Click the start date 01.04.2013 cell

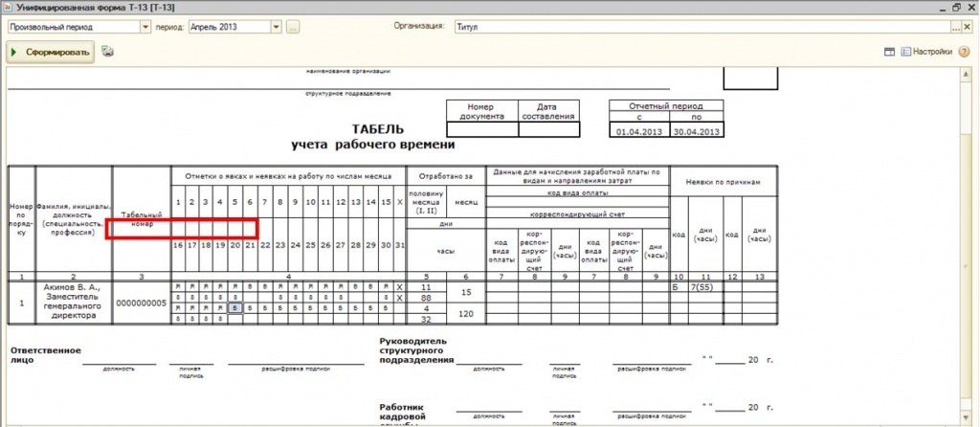(638, 131)
